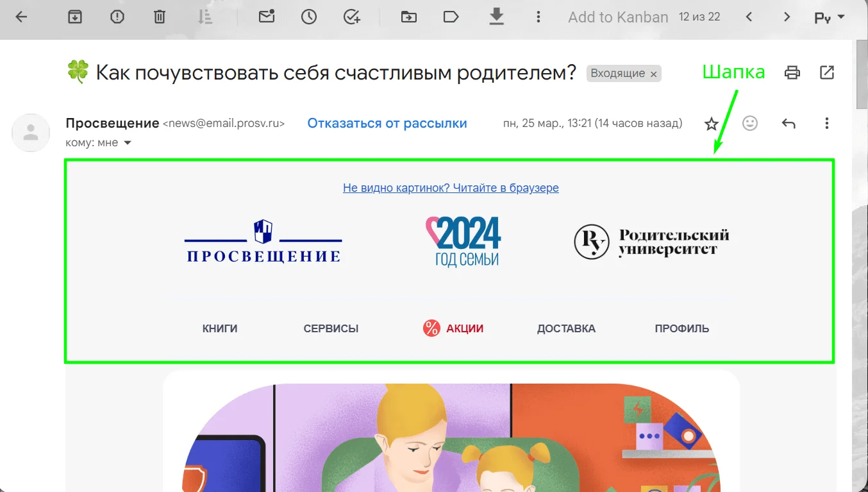
Task: Click the 12 из 22 counter
Action: [x=699, y=17]
